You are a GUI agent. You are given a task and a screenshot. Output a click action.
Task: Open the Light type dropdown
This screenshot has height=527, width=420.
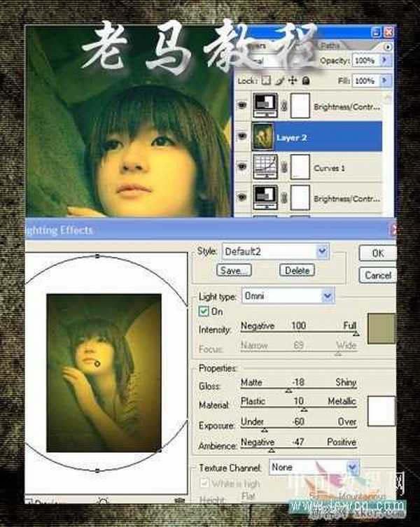(328, 297)
